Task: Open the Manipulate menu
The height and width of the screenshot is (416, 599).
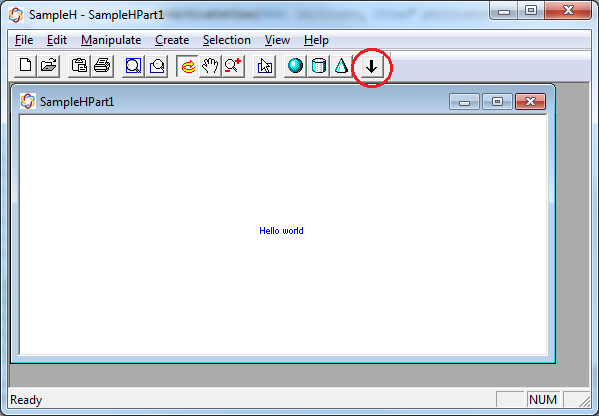Action: pyautogui.click(x=111, y=40)
